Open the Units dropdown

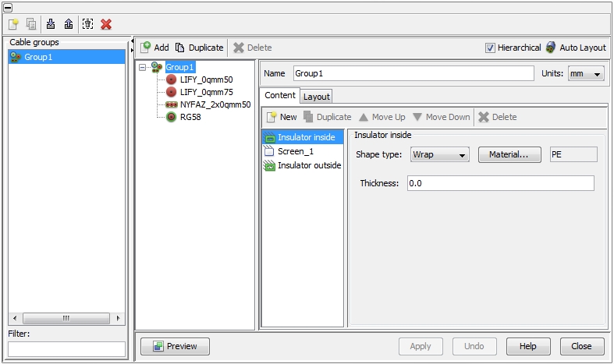pyautogui.click(x=586, y=73)
